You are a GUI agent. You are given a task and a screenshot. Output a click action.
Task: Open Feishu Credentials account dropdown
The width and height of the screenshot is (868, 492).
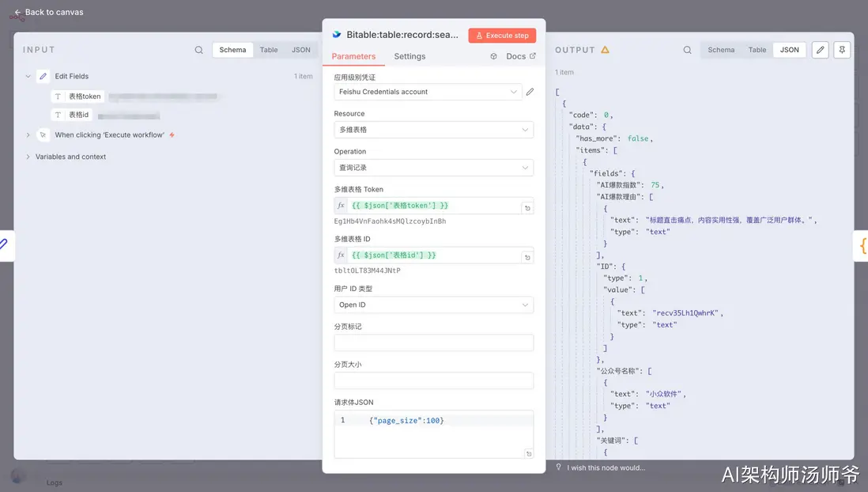pos(428,92)
